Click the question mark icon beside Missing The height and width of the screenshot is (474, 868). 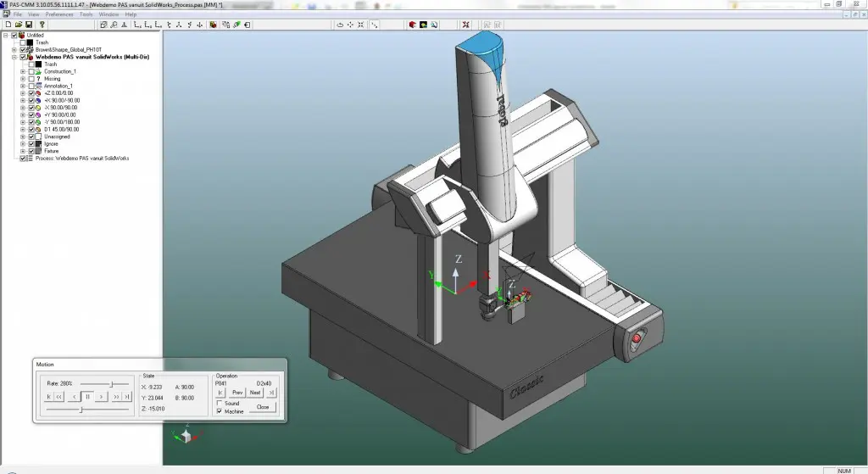[x=39, y=79]
